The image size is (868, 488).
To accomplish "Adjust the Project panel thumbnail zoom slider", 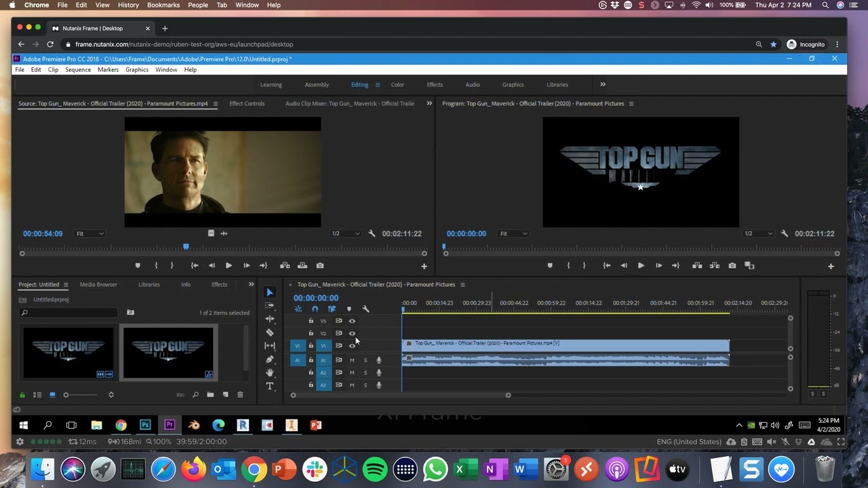I will [66, 394].
